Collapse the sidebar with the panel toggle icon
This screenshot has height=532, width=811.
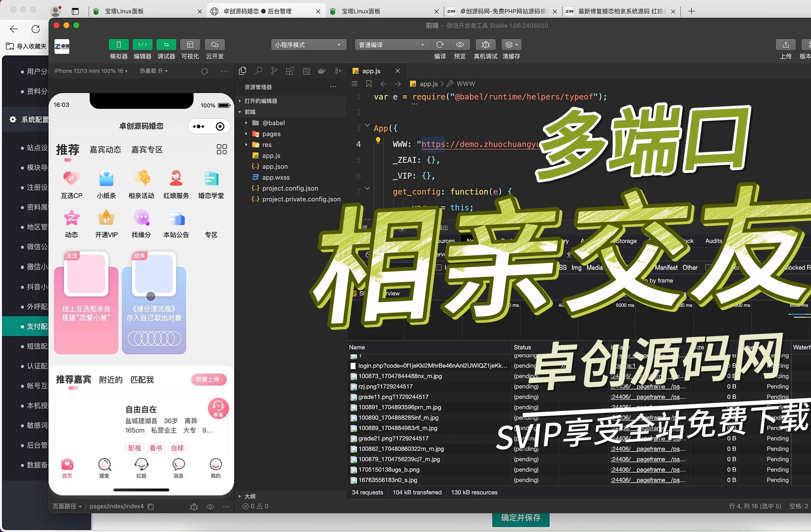pyautogui.click(x=338, y=70)
